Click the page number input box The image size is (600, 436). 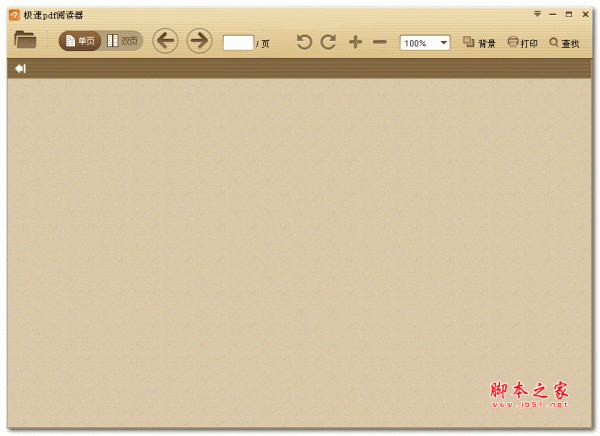click(238, 42)
